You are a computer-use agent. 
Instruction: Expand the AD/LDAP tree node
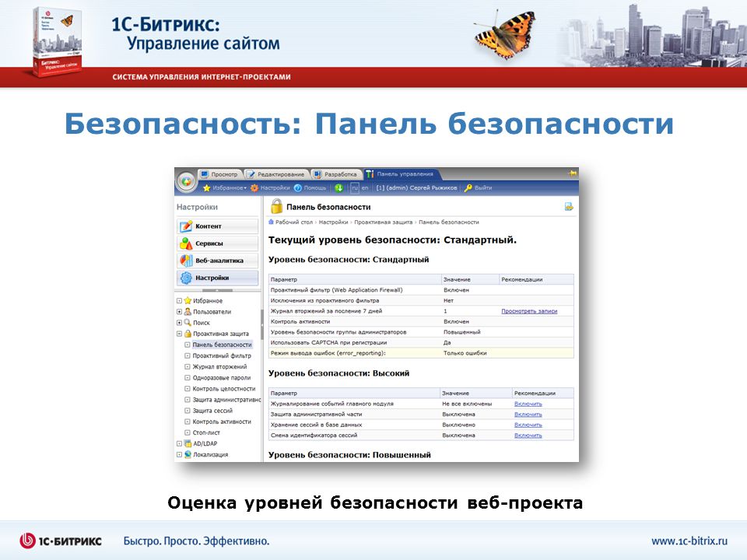[x=179, y=444]
